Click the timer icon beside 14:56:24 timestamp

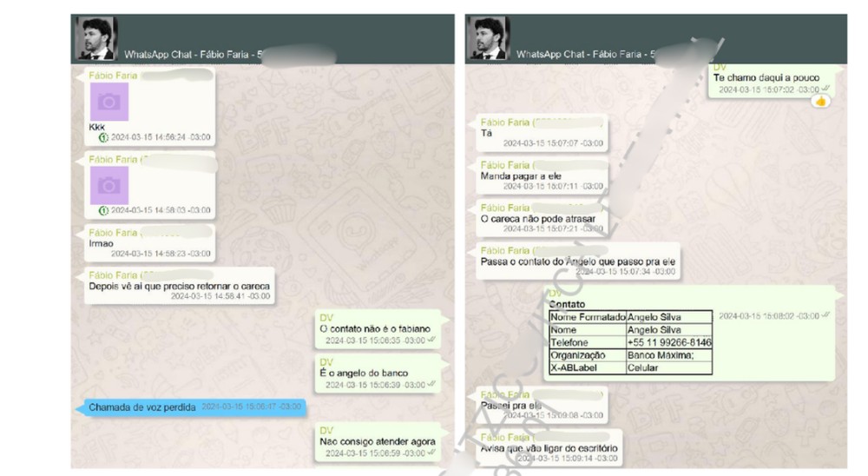pyautogui.click(x=103, y=137)
